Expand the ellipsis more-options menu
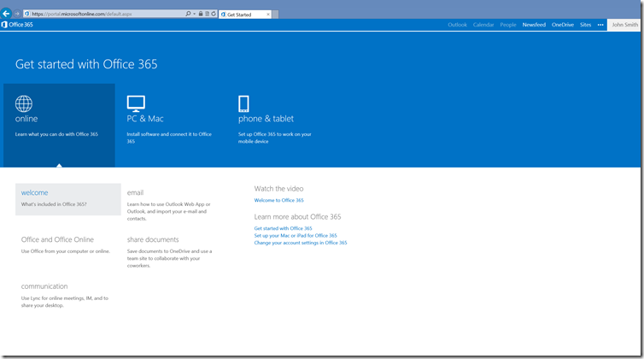Viewport: 644px width, 359px height. point(600,25)
